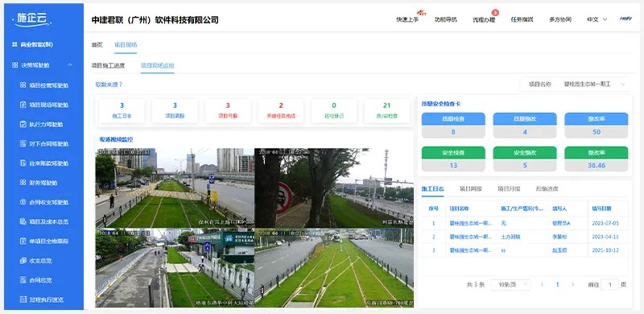Open 流程办理 in the top navigation
The width and height of the screenshot is (644, 314).
(484, 19)
